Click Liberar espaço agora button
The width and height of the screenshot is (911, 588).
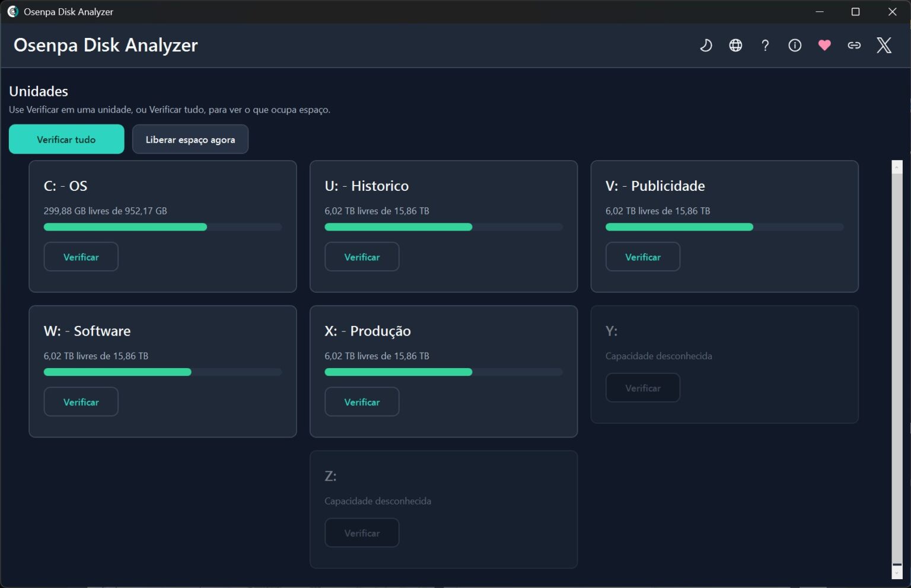tap(190, 139)
